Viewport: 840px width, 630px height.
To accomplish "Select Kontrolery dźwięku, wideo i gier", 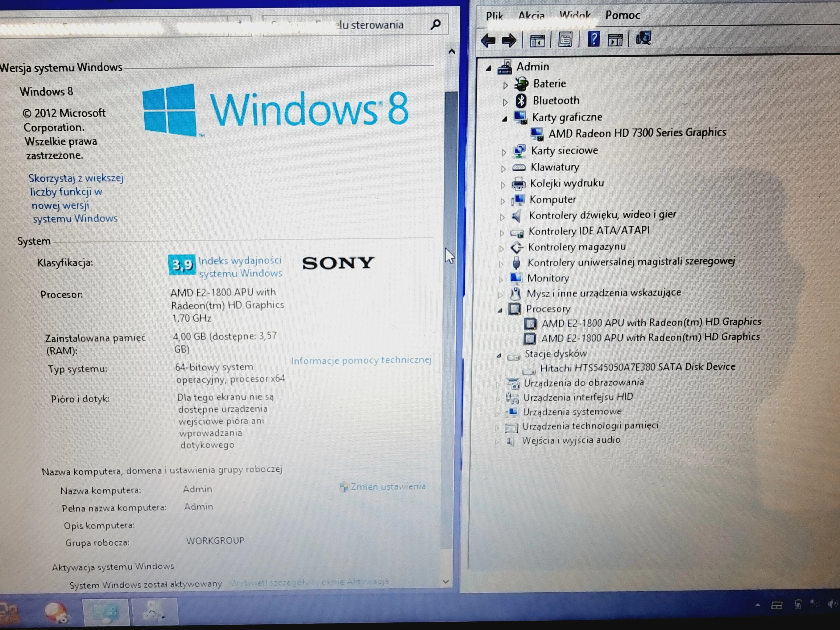I will [x=602, y=215].
